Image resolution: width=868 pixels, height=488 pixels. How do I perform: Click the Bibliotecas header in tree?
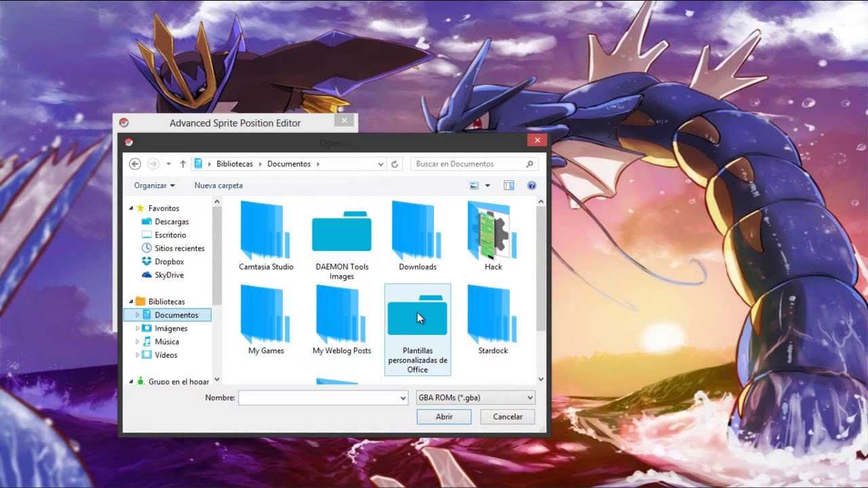click(166, 302)
